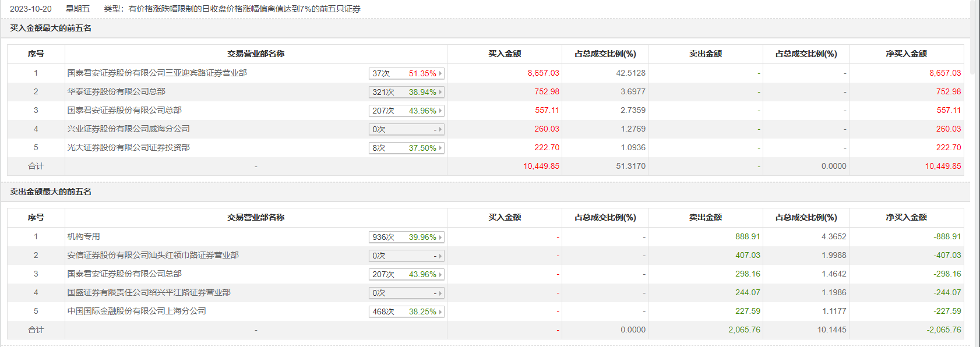This screenshot has height=347, width=980.
Task: Open 光大证券股份有限公司证券投资部 link
Action: [x=128, y=147]
